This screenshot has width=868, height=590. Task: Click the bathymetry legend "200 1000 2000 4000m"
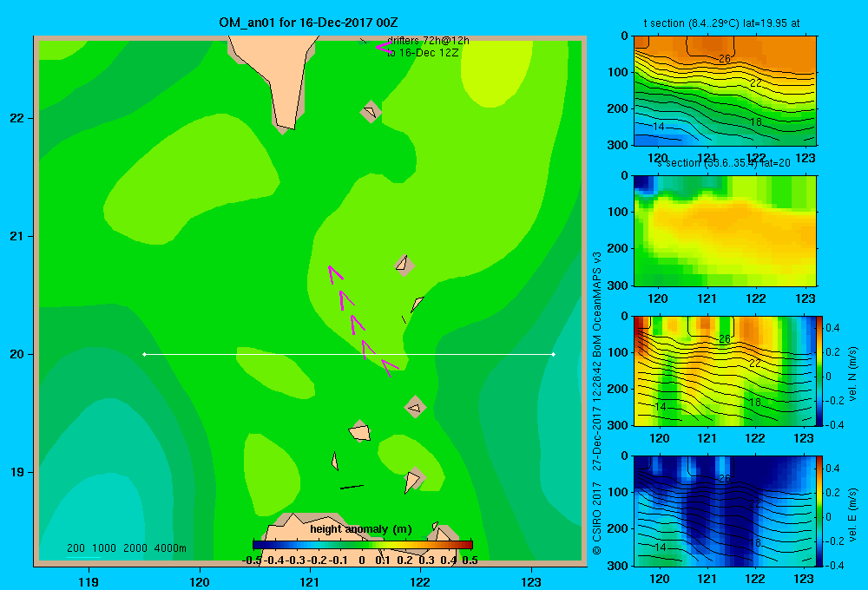(x=126, y=548)
